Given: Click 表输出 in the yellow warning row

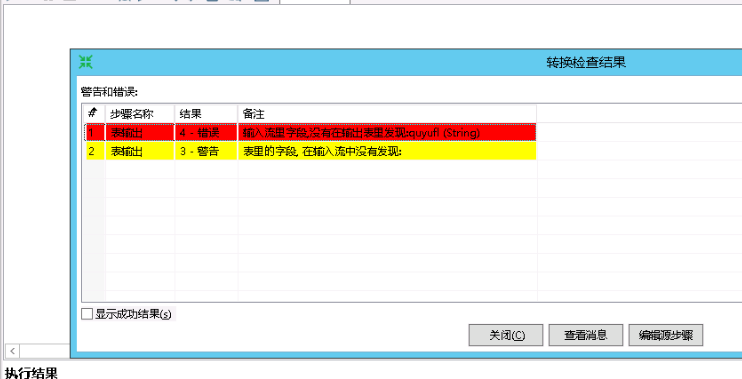Looking at the screenshot, I should (x=140, y=151).
